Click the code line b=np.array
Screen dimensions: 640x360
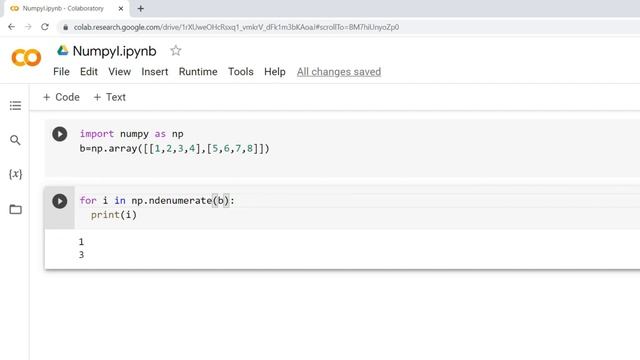[174, 149]
